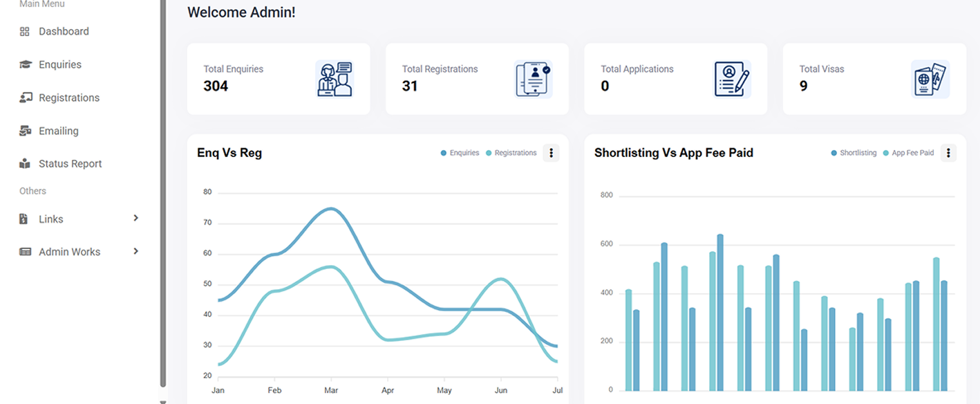
Task: Click the sidebar vertical scrollbar
Action: [x=163, y=194]
